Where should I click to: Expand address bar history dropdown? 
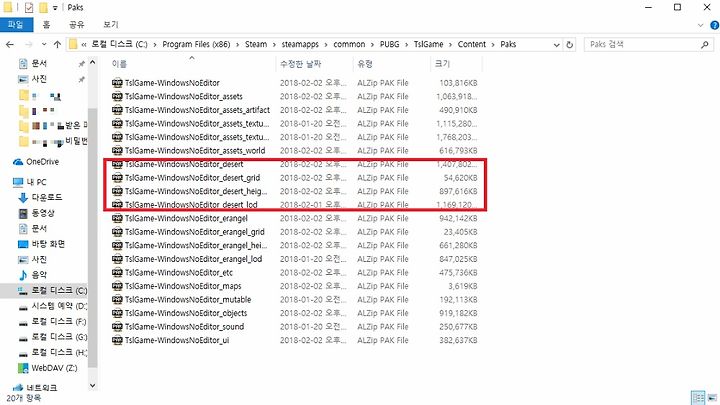click(x=557, y=45)
